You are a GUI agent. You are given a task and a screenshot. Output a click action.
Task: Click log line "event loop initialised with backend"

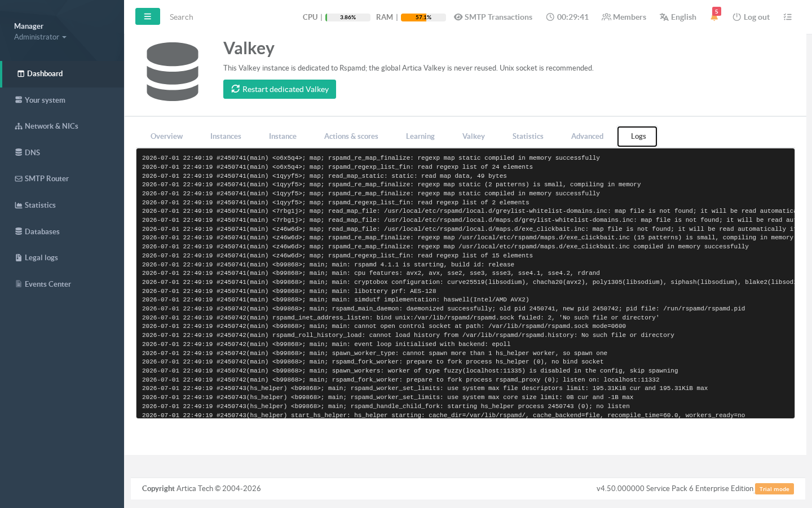326,344
